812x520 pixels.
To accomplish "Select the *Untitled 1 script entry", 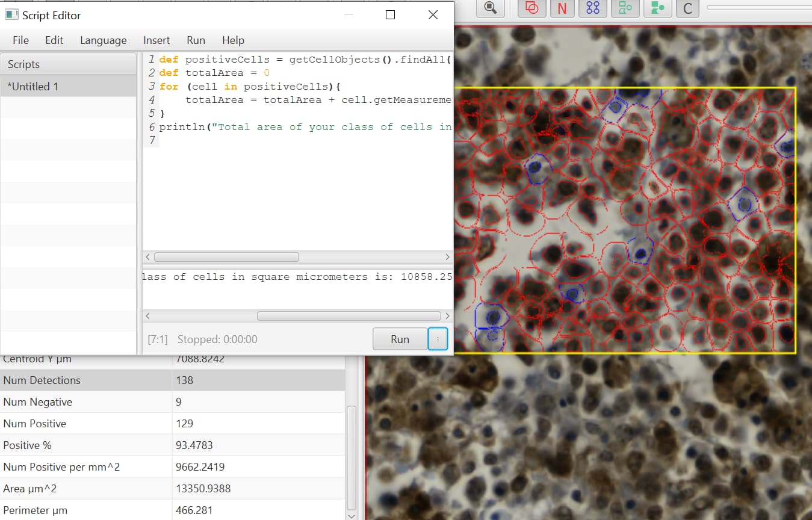I will click(34, 86).
